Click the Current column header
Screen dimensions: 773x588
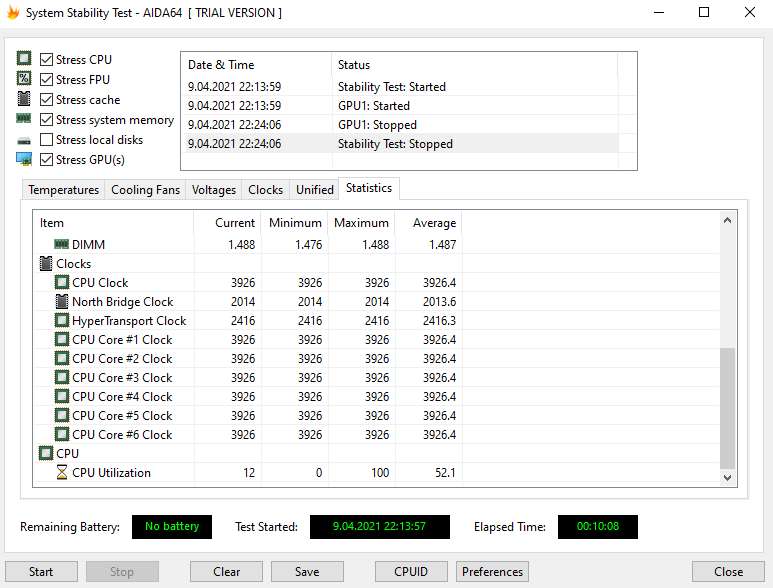[x=227, y=223]
